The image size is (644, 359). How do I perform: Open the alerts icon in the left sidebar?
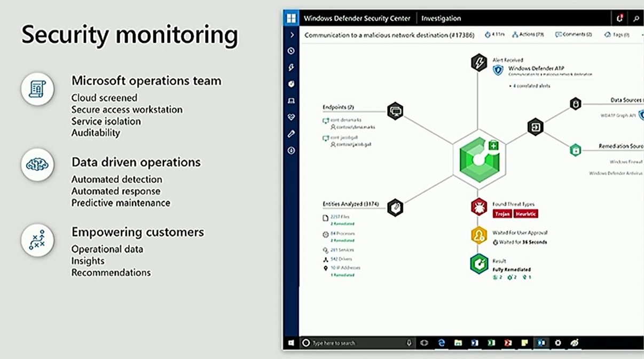(x=291, y=50)
